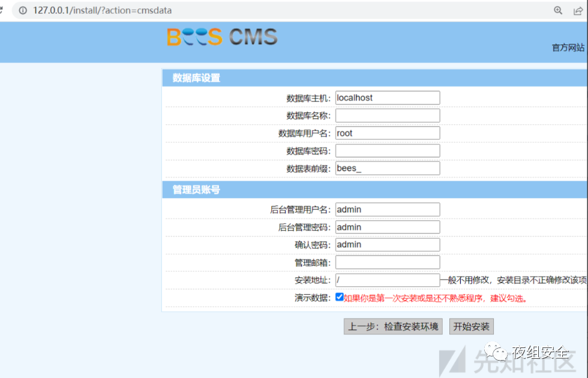The image size is (588, 378).
Task: Click 上一步：检查安装环境 button
Action: (393, 326)
